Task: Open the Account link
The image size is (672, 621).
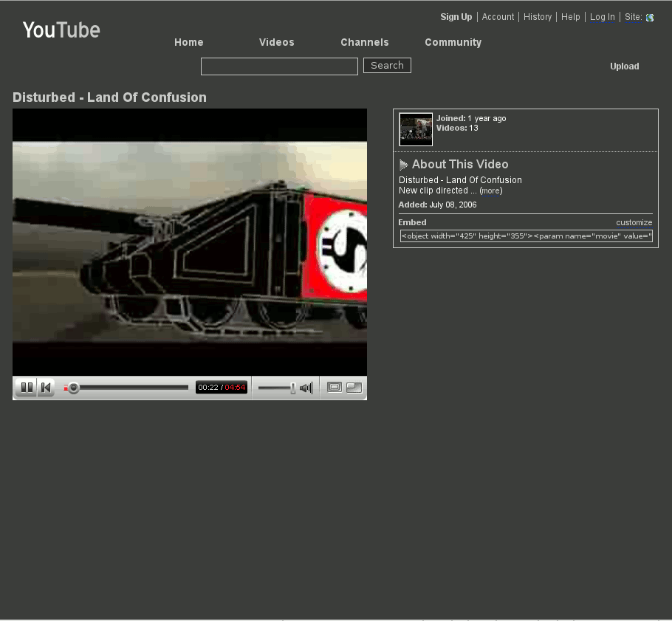Action: tap(498, 17)
